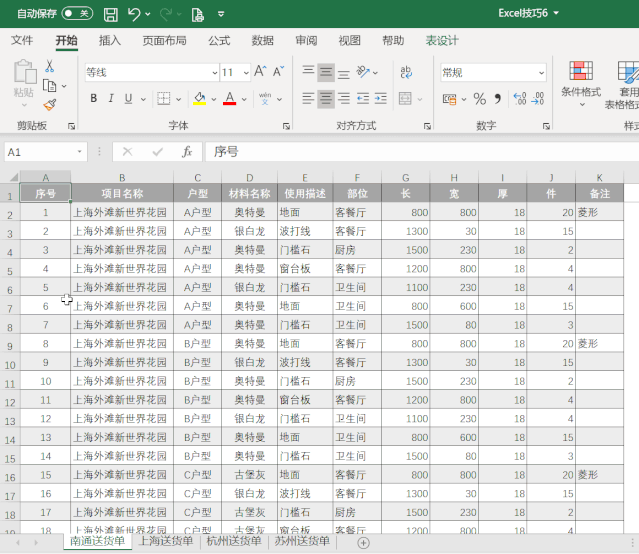Add a new sheet with plus button
Image resolution: width=639 pixels, height=554 pixels.
364,542
